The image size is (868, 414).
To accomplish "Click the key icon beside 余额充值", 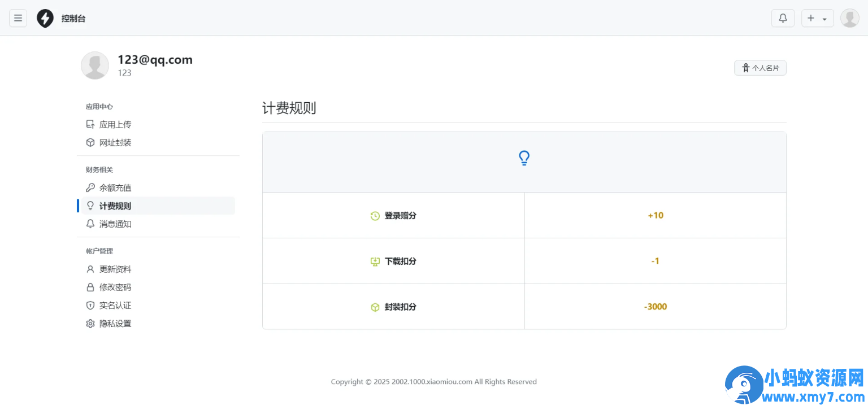I will pos(90,188).
